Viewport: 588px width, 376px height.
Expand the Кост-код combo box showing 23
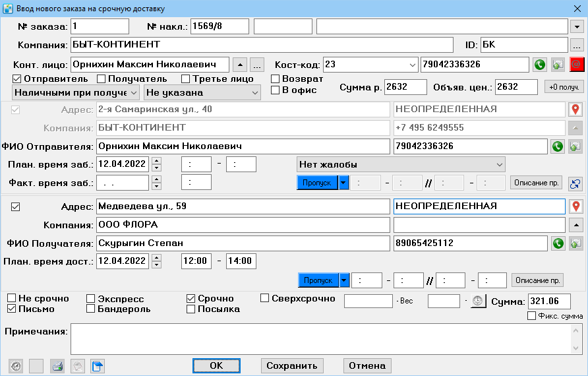tap(412, 65)
